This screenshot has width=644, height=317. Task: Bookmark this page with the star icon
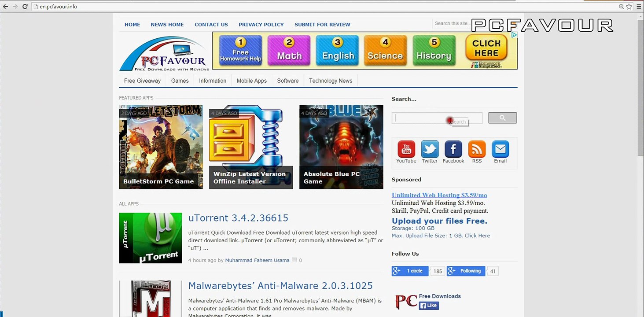tap(628, 7)
